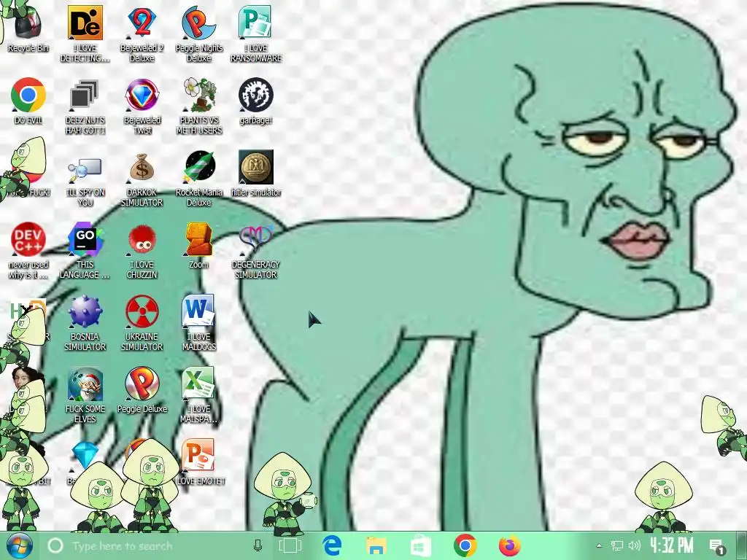The height and width of the screenshot is (560, 747).
Task: Show hidden system tray icons
Action: tap(599, 545)
